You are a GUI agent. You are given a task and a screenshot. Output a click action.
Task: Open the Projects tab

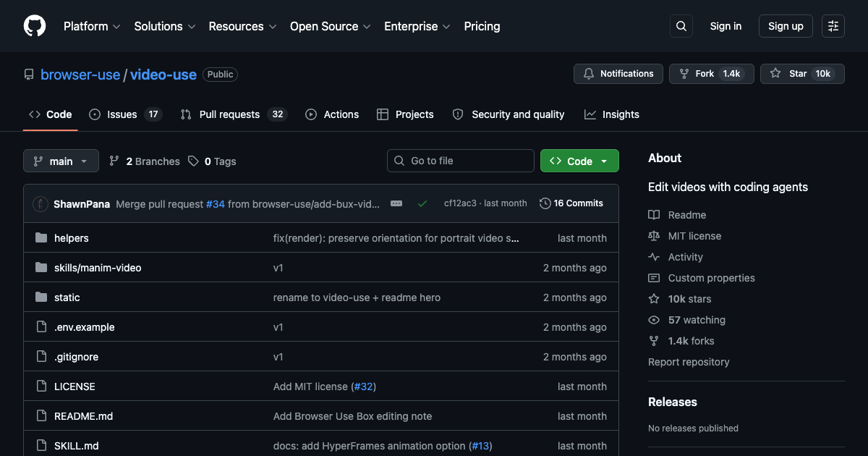click(405, 114)
